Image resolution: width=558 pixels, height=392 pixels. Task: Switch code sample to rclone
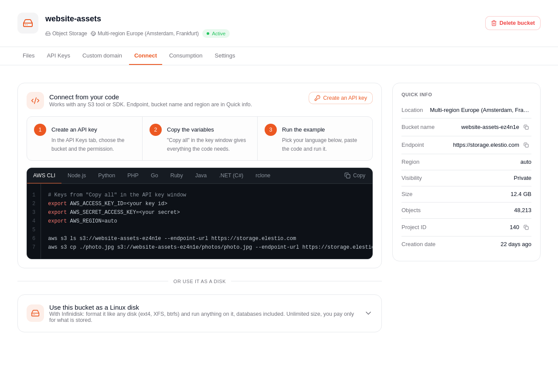(x=263, y=176)
